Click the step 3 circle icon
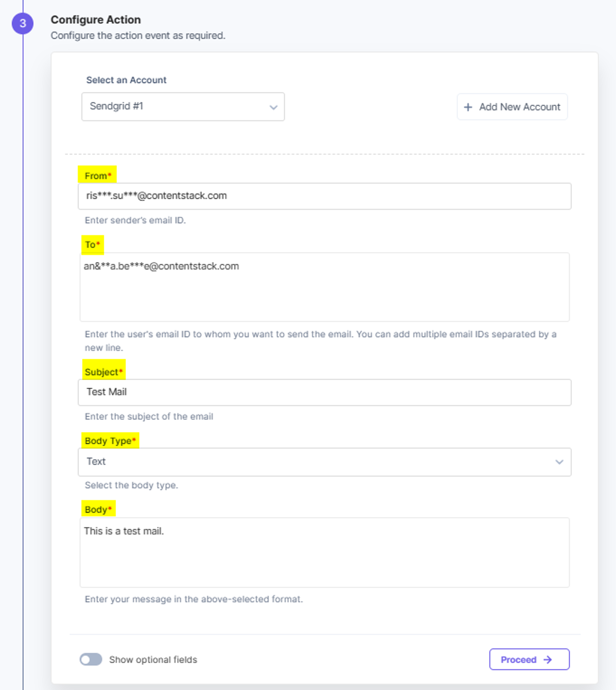Viewport: 616px width, 690px height. (x=23, y=23)
